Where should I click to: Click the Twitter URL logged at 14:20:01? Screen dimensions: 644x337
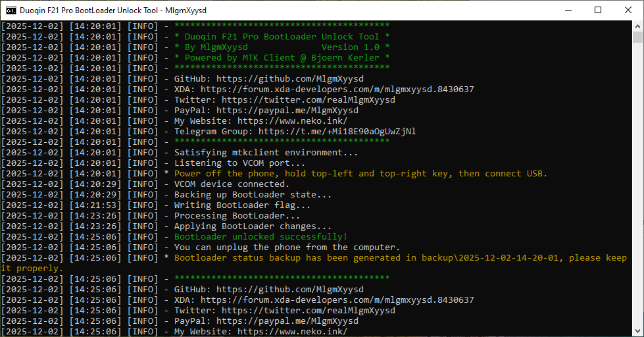(x=308, y=100)
